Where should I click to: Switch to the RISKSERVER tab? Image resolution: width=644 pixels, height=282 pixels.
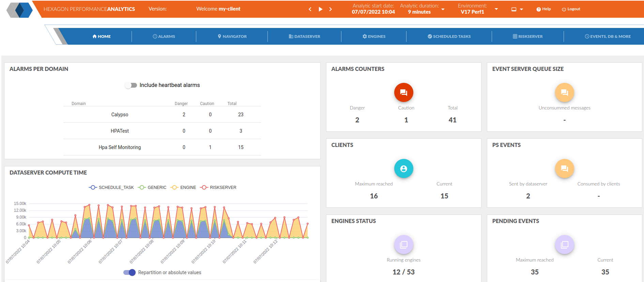click(527, 36)
